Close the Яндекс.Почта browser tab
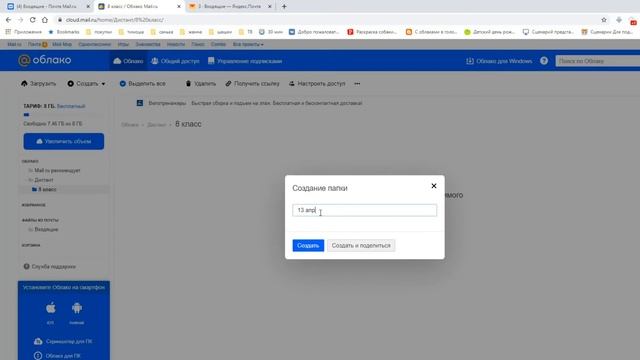640x360 pixels. pos(269,7)
